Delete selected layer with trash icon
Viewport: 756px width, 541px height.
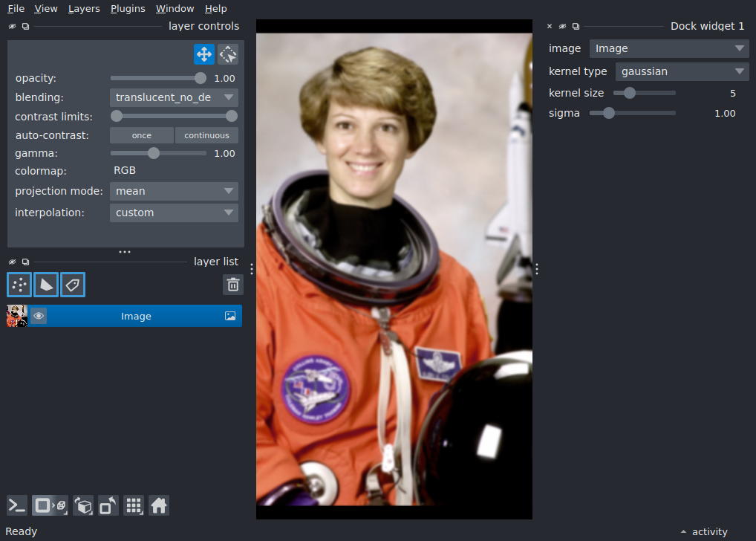233,285
